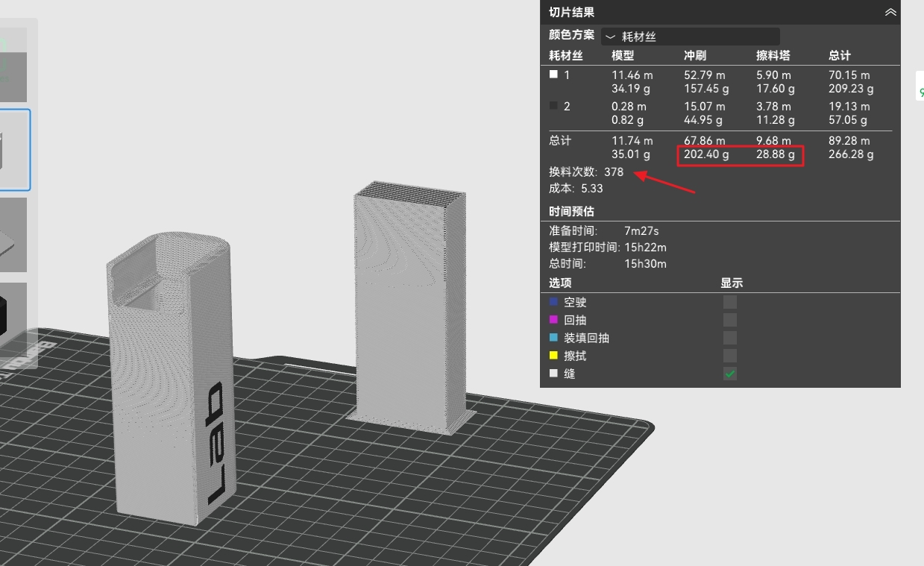Click the '成本: 5.33' cost line

point(576,189)
